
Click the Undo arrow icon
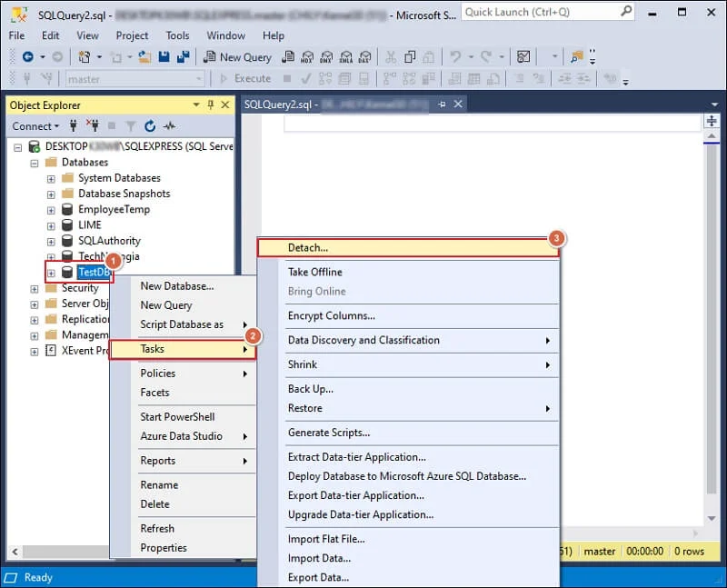[456, 57]
